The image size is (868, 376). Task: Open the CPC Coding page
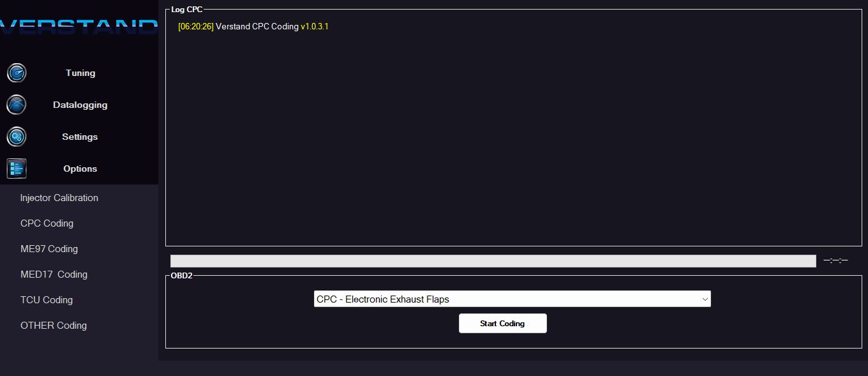coord(47,223)
